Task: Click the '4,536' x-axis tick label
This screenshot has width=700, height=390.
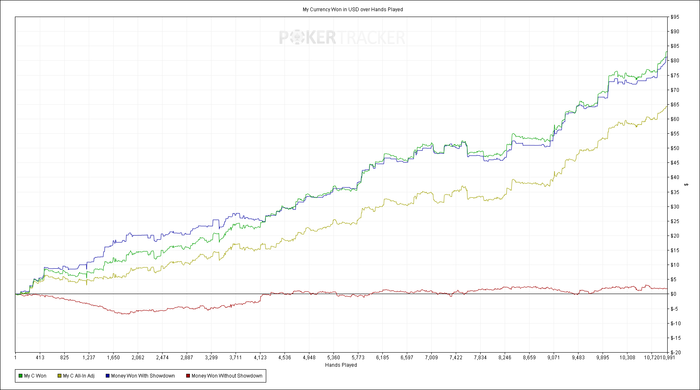Action: pyautogui.click(x=285, y=357)
